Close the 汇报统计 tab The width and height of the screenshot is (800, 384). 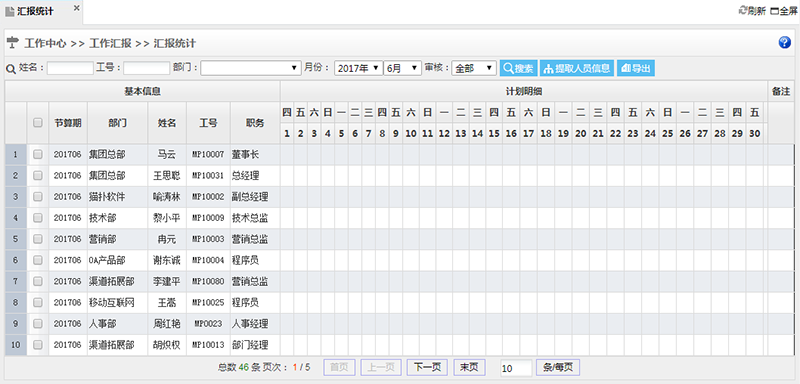tap(76, 8)
